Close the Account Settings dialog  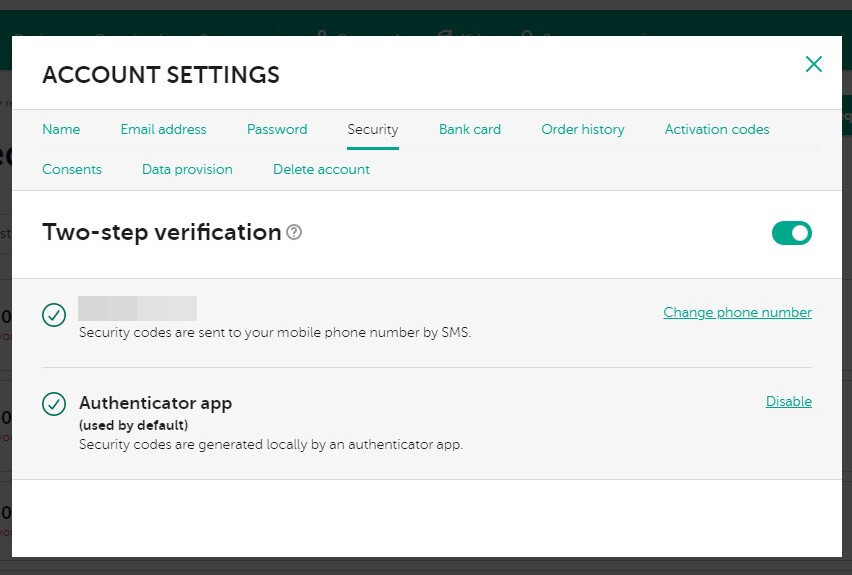[814, 64]
